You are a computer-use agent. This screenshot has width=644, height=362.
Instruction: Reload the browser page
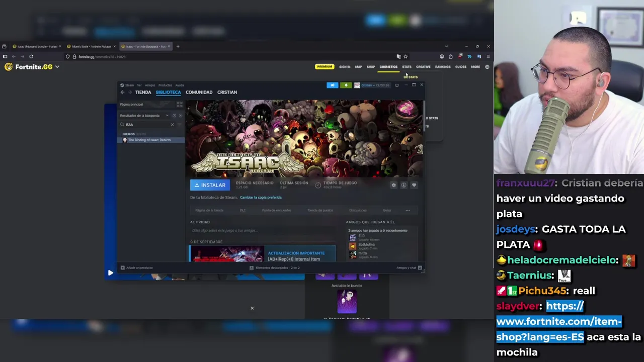(x=31, y=57)
